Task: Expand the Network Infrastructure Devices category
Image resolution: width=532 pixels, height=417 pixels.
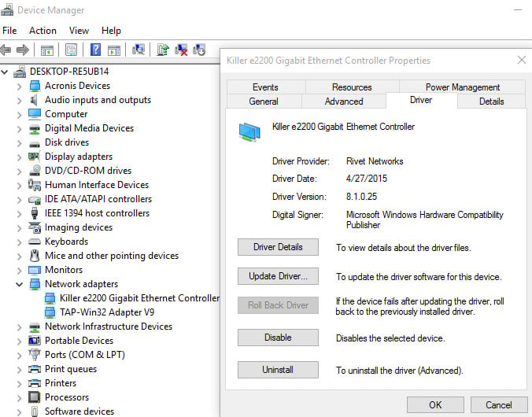Action: 19,327
